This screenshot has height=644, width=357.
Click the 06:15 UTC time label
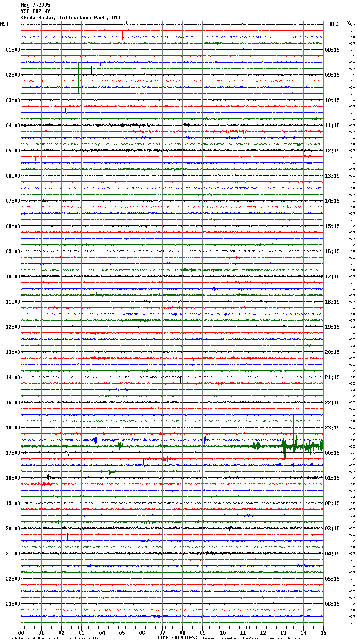coord(332,604)
